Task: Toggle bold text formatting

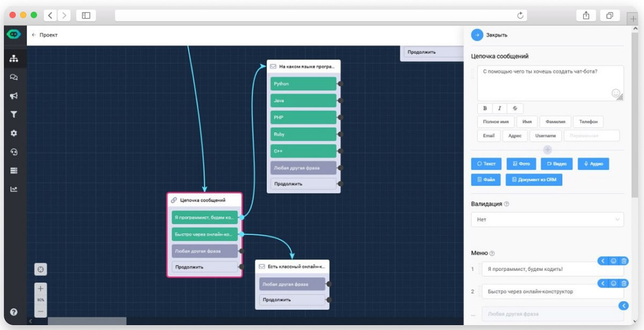Action: tap(485, 109)
